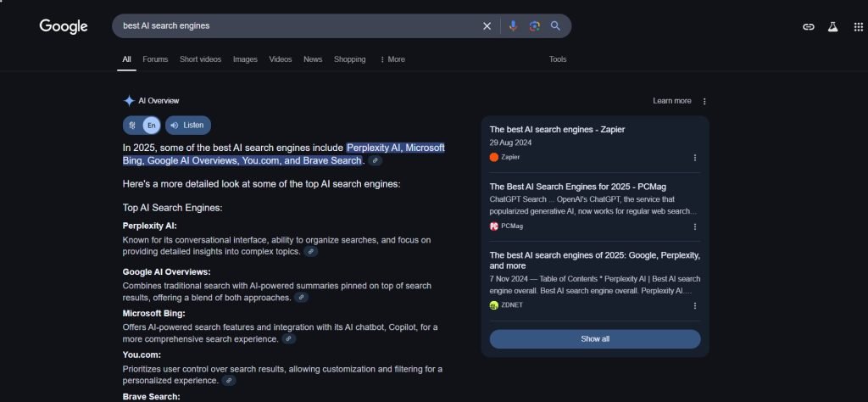The height and width of the screenshot is (402, 868).
Task: Open the three-dot menu for the ZDNET result
Action: [695, 305]
